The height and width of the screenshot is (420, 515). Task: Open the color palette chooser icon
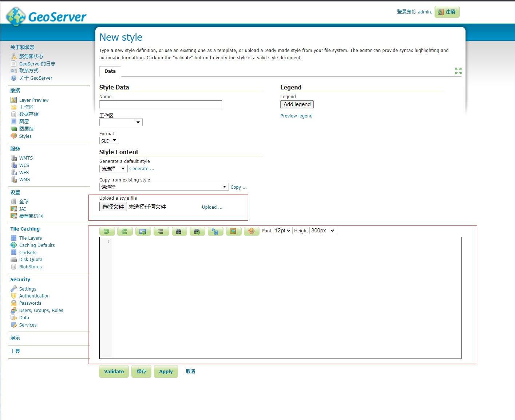tap(251, 231)
